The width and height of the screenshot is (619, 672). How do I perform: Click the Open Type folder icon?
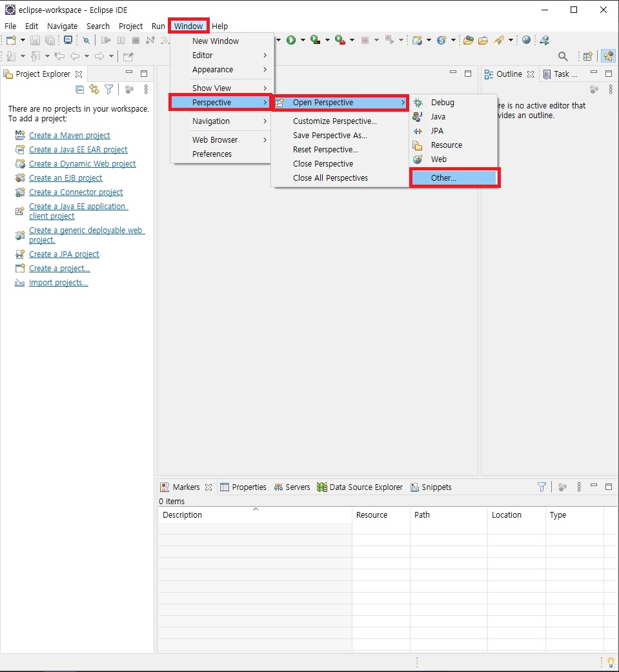click(x=469, y=40)
